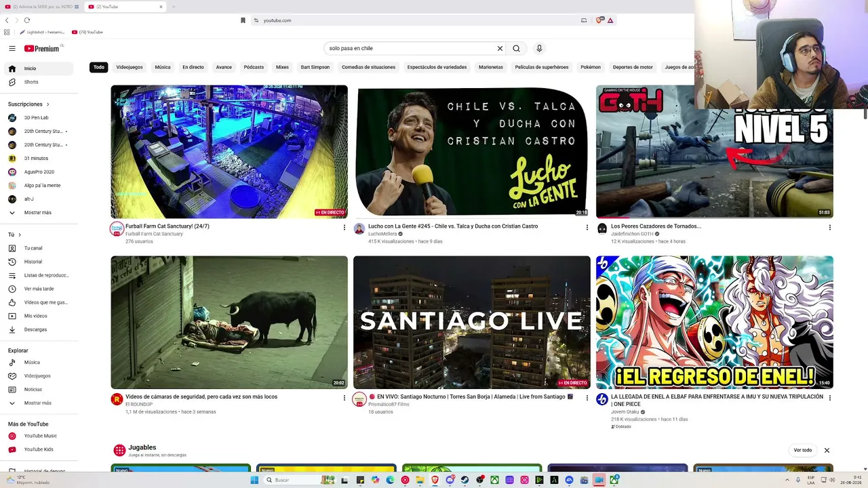Image resolution: width=868 pixels, height=488 pixels.
Task: Select the Música filter chip
Action: [x=163, y=67]
